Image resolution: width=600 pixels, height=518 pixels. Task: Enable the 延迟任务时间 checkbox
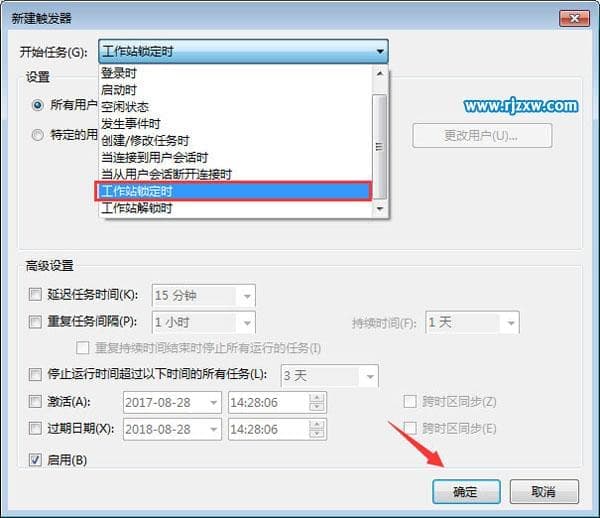(x=35, y=295)
